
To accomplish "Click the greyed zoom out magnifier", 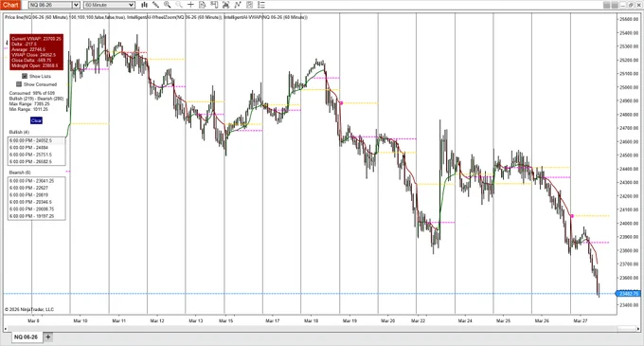I will (x=179, y=5).
